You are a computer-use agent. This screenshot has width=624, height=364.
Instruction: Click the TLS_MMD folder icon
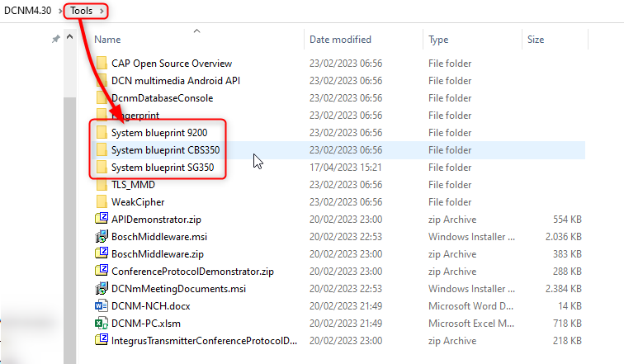(x=102, y=185)
